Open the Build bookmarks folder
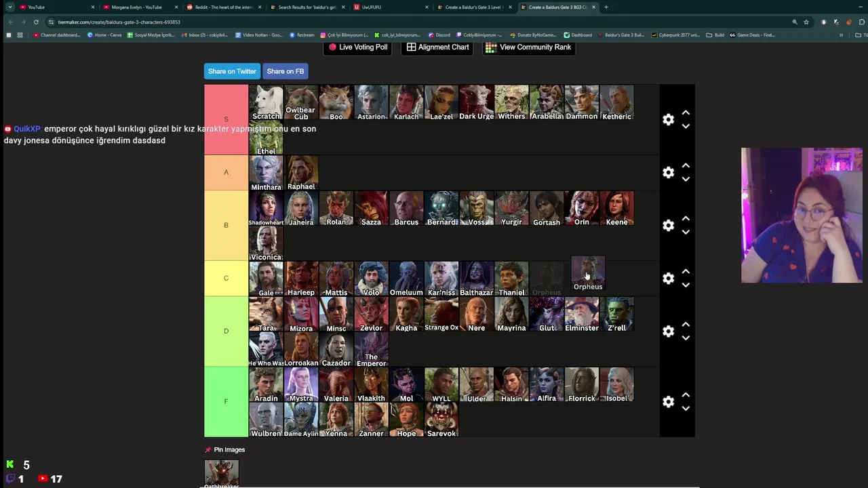This screenshot has height=488, width=868. click(x=714, y=35)
